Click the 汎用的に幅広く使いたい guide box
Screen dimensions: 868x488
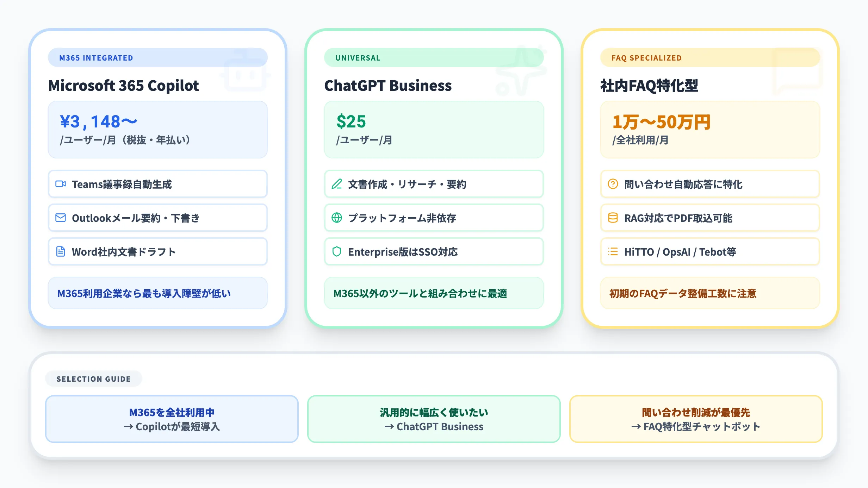coord(434,419)
